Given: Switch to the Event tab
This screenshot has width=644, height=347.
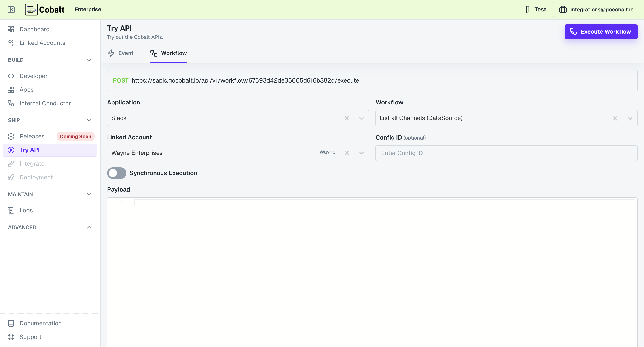Looking at the screenshot, I should point(120,53).
